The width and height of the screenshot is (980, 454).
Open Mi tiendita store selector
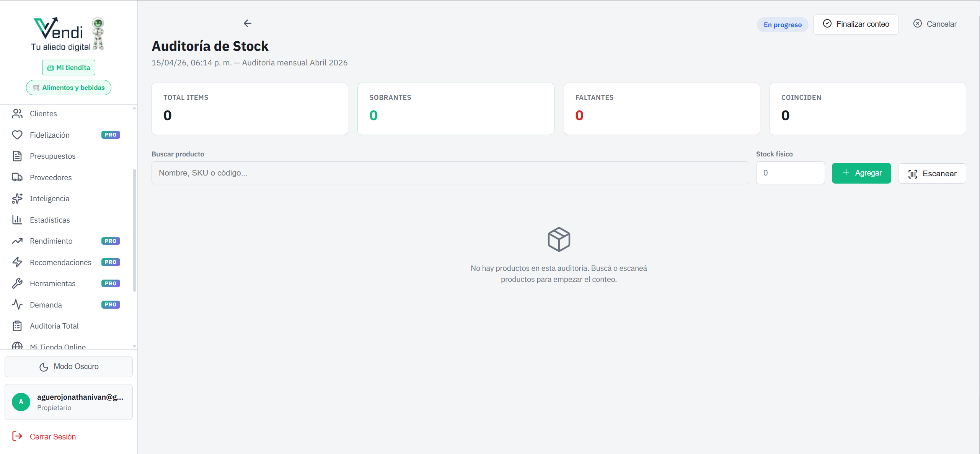(x=69, y=68)
